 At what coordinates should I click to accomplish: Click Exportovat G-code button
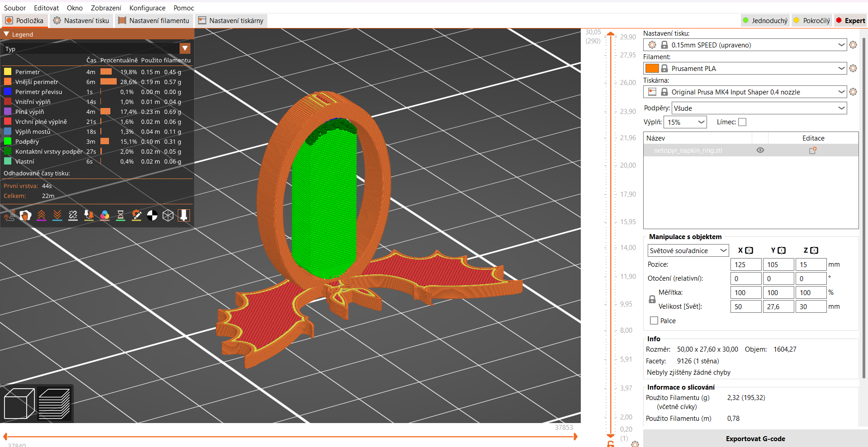(755, 438)
